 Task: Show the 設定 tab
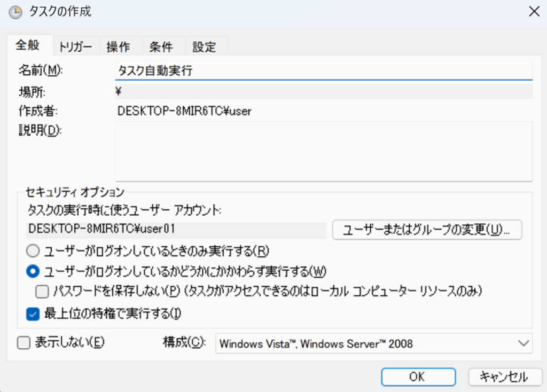tap(204, 46)
